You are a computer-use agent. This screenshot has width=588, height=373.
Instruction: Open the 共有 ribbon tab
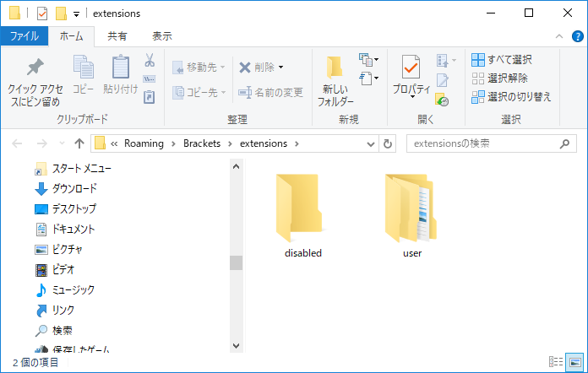[x=117, y=36]
